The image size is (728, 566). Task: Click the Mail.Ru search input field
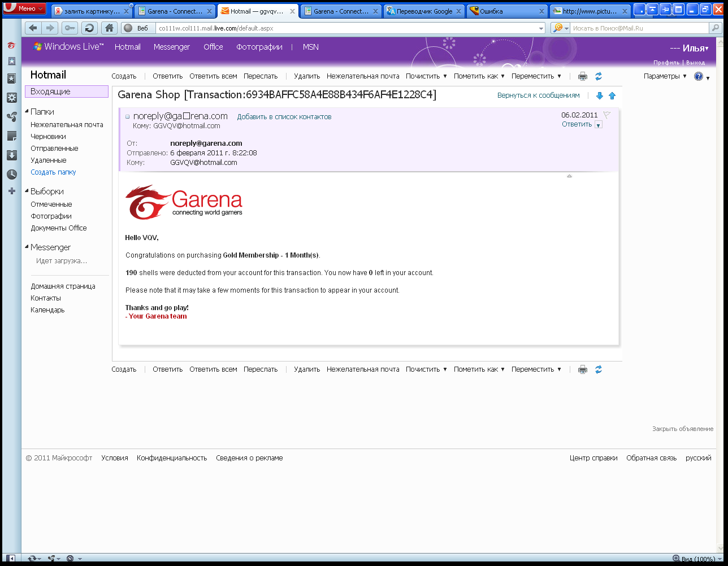click(639, 28)
